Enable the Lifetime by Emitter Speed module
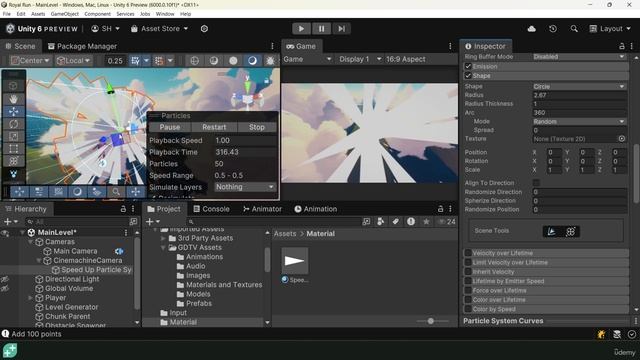This screenshot has height=360, width=640. tap(468, 281)
